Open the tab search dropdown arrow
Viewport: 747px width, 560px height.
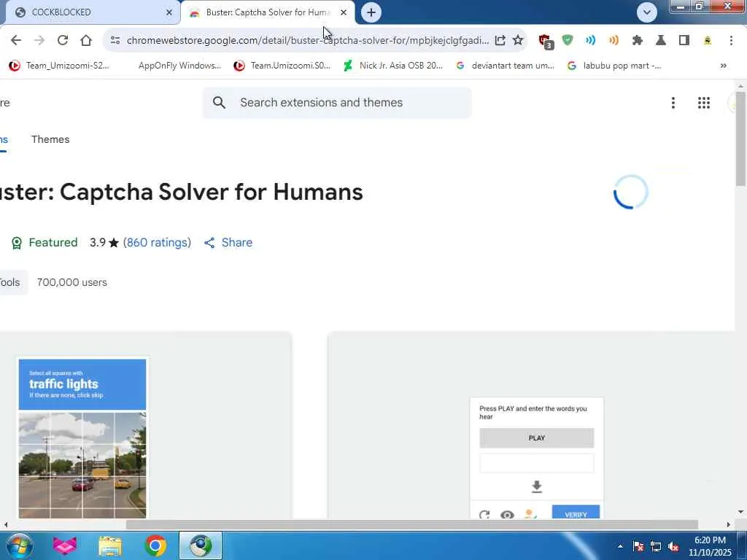tap(646, 12)
